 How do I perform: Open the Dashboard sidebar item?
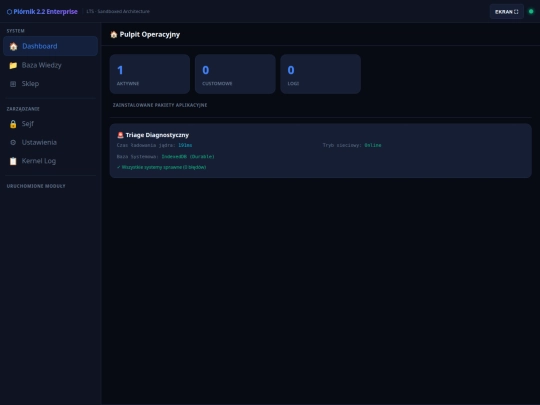(50, 46)
